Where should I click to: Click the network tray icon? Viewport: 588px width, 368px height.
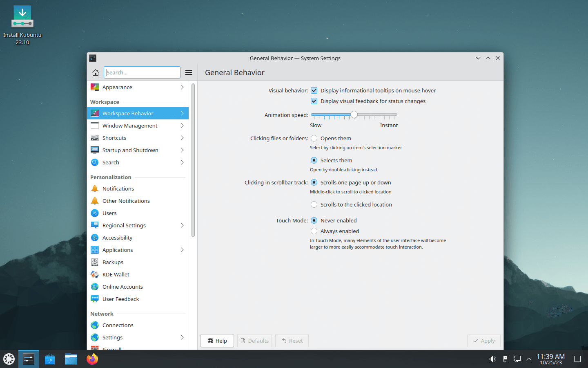(517, 359)
